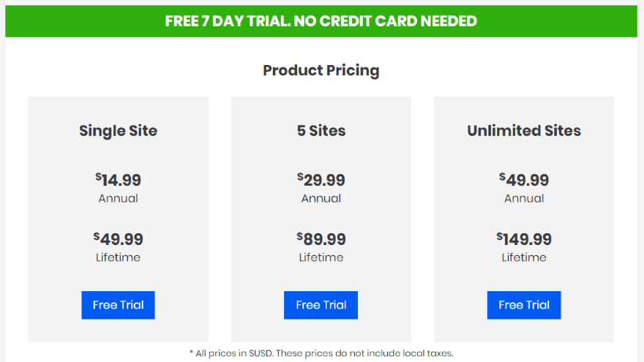Click the Lifetime label under $89.99

tap(321, 257)
